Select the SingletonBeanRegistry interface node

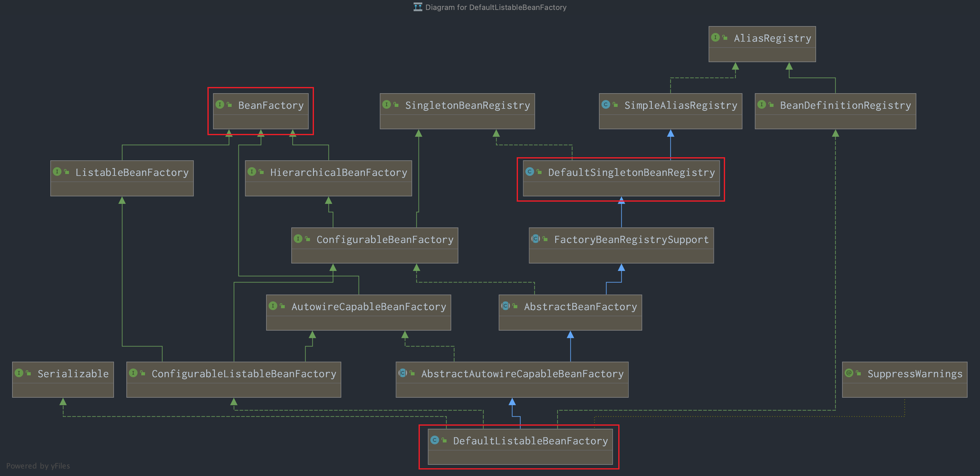coord(467,105)
